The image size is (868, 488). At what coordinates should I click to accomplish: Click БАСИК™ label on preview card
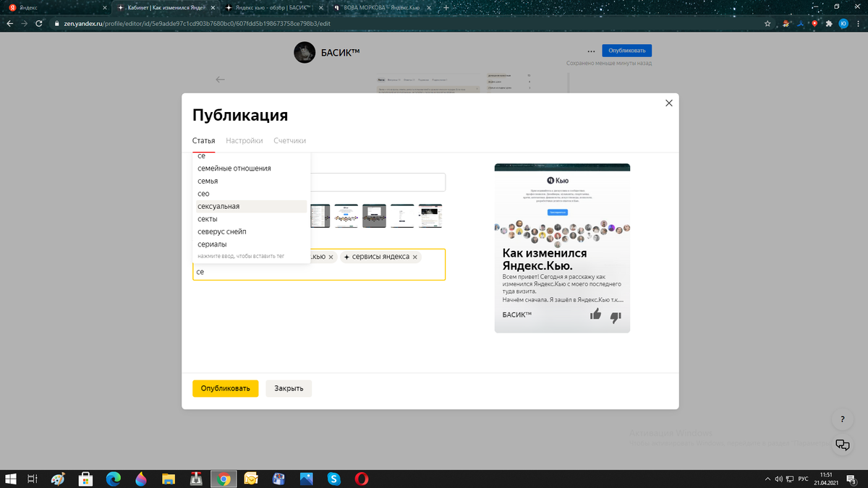pos(517,314)
